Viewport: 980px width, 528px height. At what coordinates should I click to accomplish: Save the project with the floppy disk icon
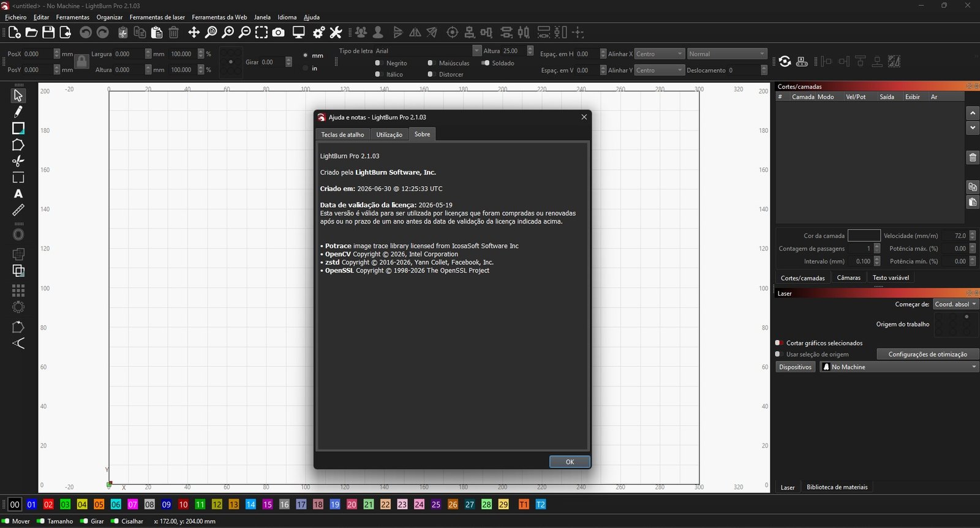click(48, 32)
